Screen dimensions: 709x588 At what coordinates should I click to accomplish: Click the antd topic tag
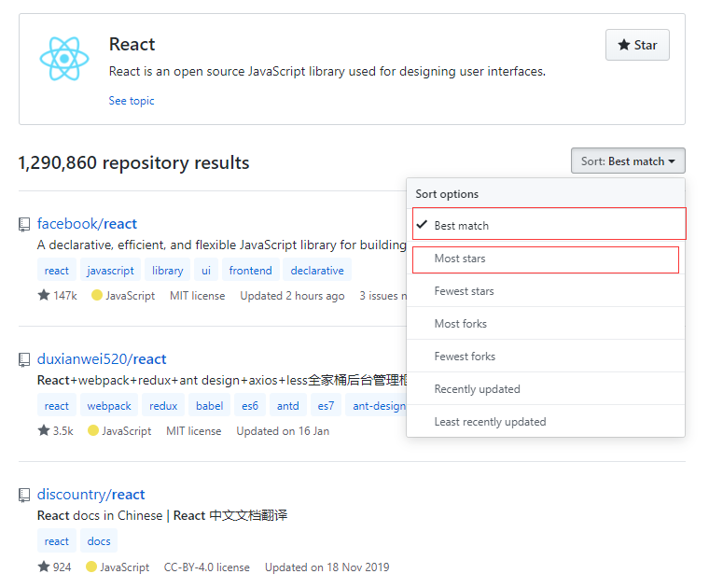pos(288,405)
